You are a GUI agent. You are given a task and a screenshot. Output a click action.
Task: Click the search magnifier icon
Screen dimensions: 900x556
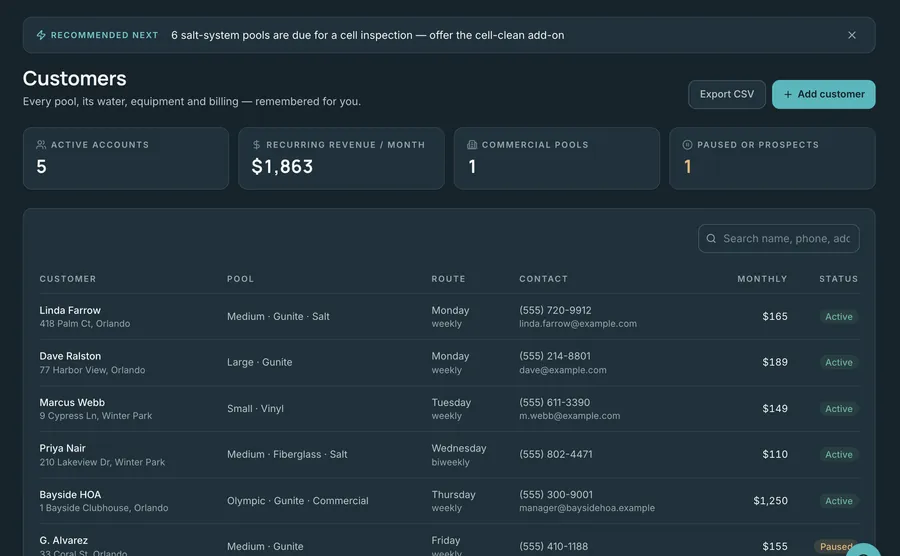(711, 238)
